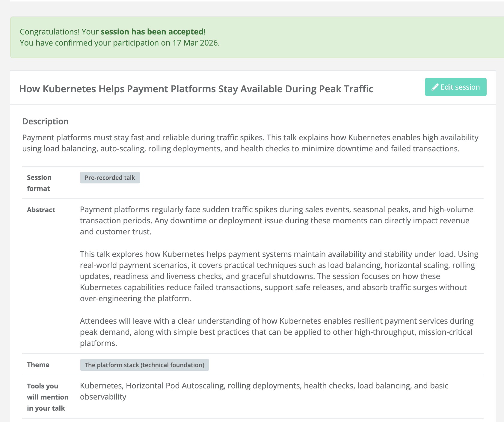Click the tools list mentioning Horizontal Pod Autoscaling
The height and width of the screenshot is (422, 504).
tap(264, 391)
